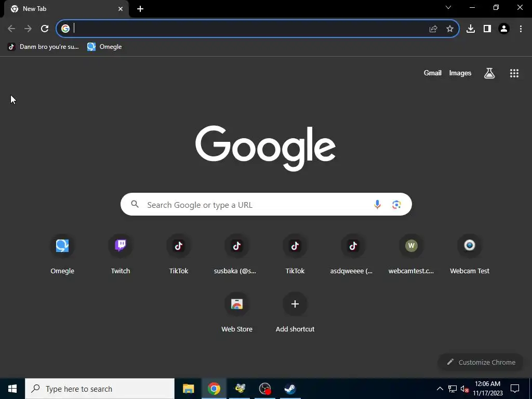Open the Webcam Test shortcut

pos(470,255)
